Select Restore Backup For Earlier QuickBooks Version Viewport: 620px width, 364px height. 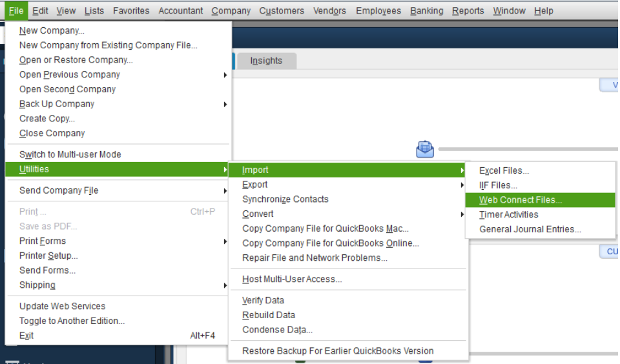tap(348, 351)
